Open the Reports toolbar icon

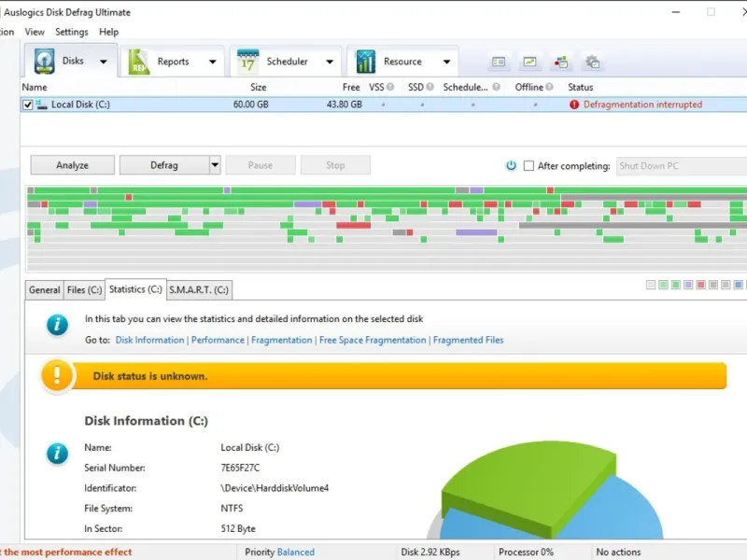(139, 62)
